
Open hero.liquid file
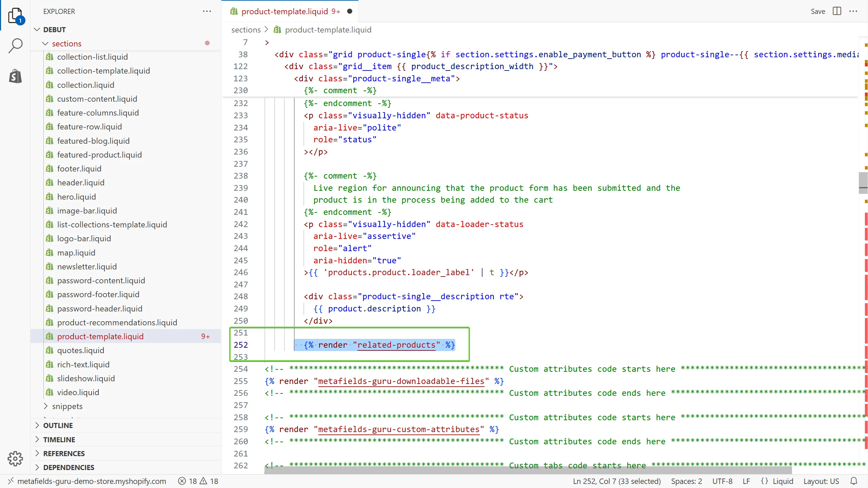tap(76, 197)
